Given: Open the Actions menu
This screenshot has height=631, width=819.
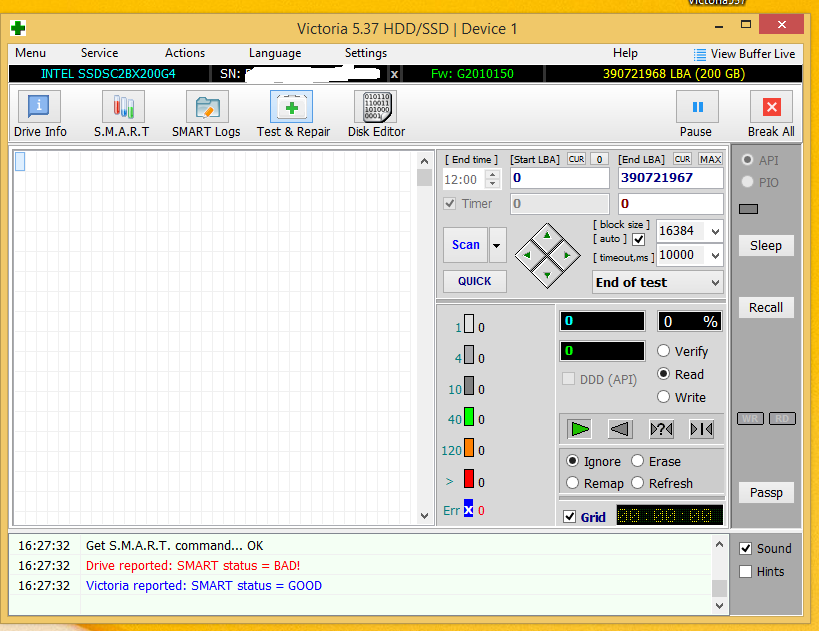Looking at the screenshot, I should tap(185, 53).
